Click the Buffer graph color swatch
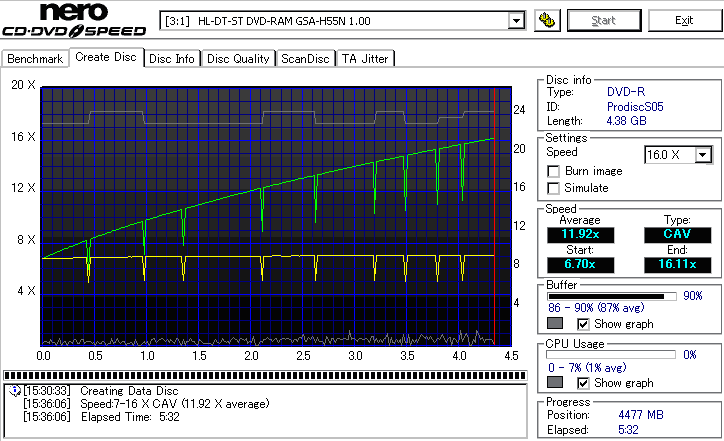Viewport: 724px width, 441px height. [x=555, y=324]
